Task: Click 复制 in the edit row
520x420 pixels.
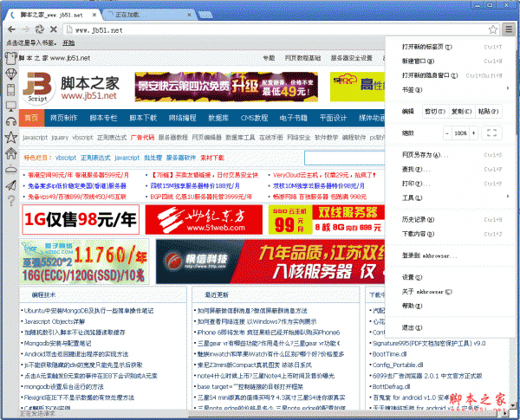Action: 462,112
